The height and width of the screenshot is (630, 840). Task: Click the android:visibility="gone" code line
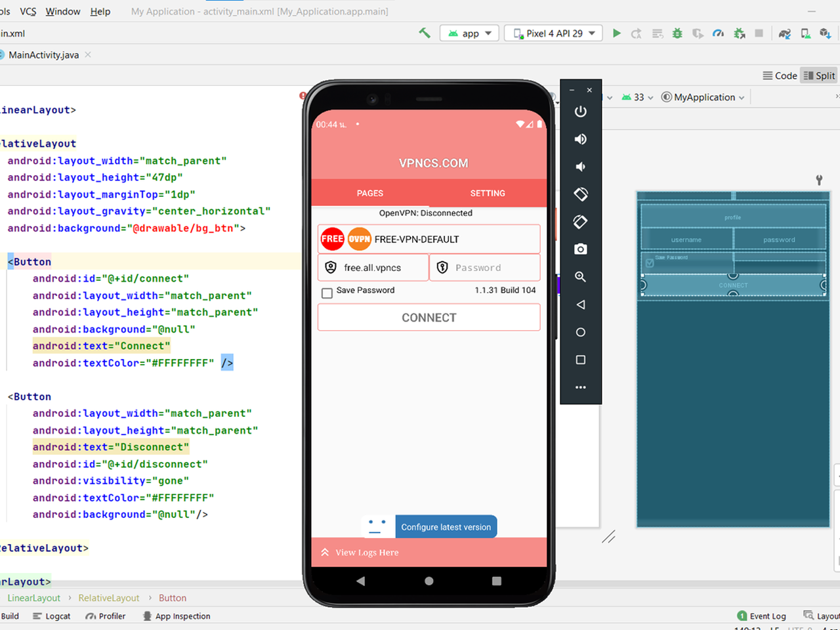click(111, 481)
